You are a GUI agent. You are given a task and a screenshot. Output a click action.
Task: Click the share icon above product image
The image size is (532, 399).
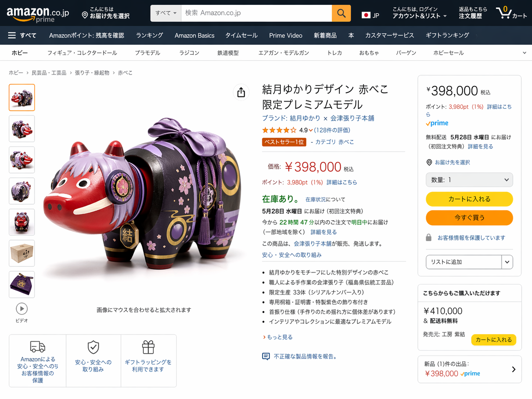click(x=241, y=92)
